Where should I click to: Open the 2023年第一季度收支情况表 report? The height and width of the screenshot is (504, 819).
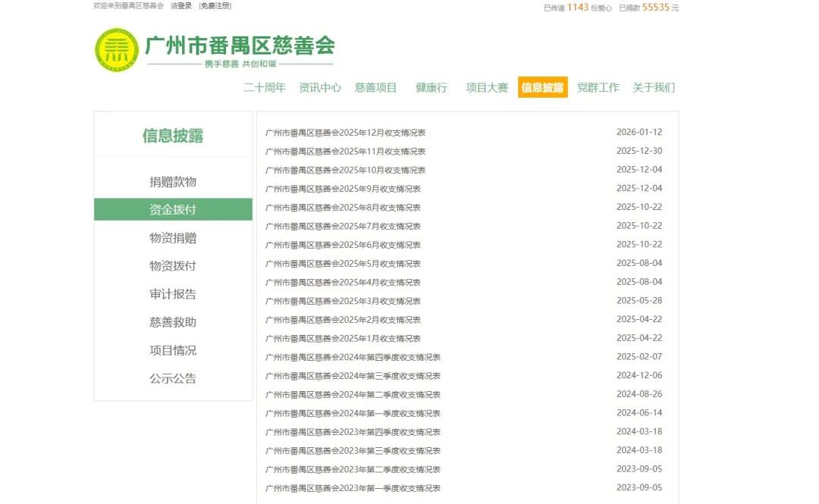pos(353,488)
